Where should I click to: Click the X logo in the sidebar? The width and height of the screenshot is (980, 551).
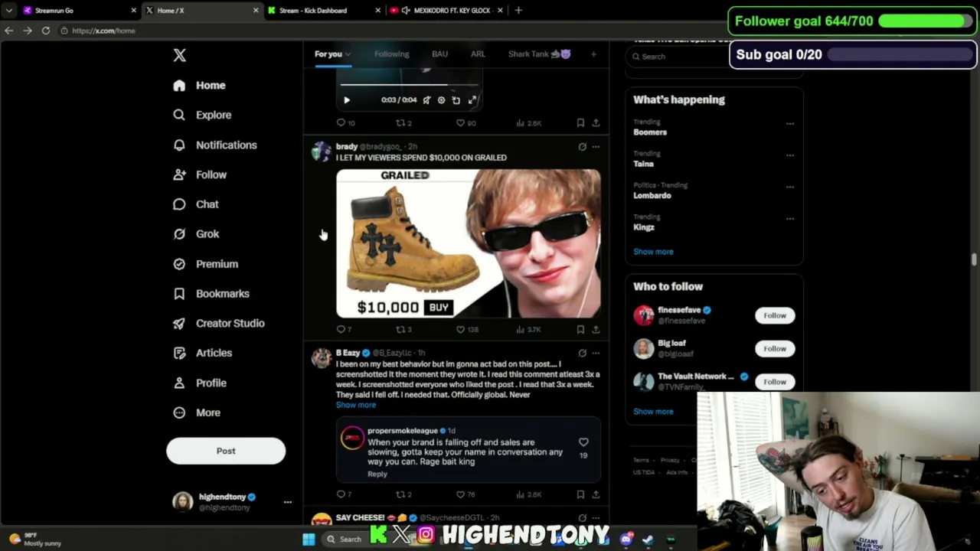(x=179, y=55)
